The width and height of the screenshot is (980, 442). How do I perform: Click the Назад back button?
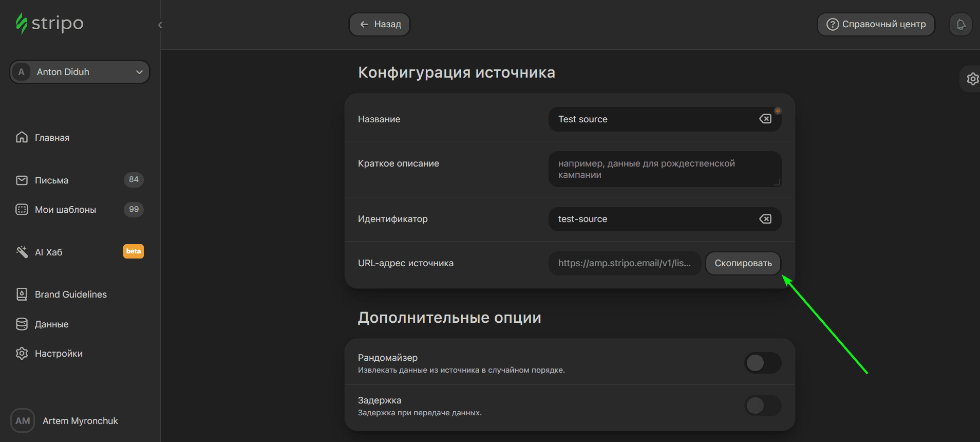coord(380,24)
